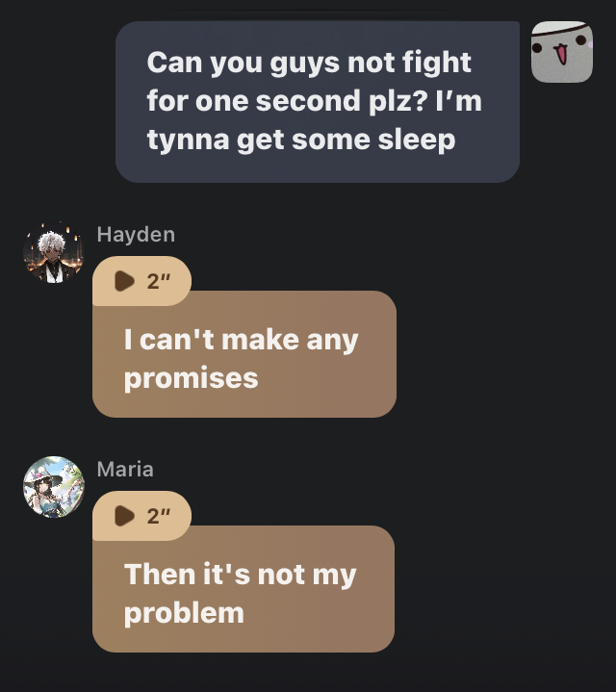Open Hayden's white-haired avatar

point(53,252)
